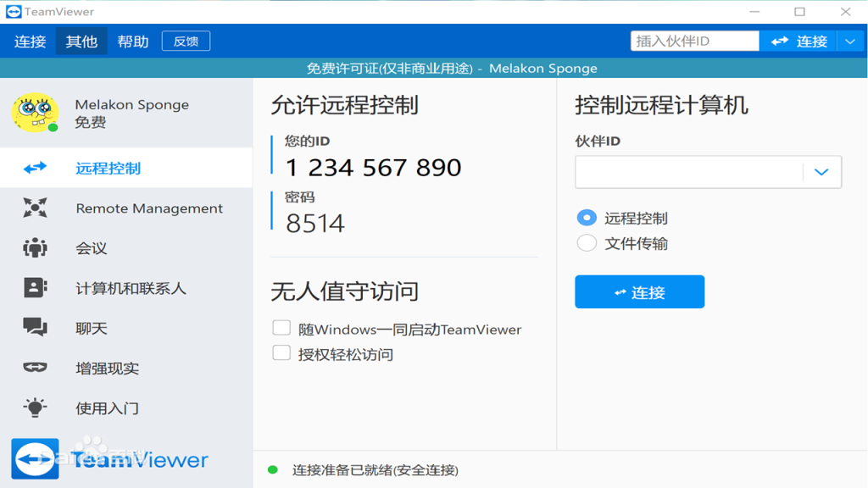
Task: Click the 聊天 speech bubbles icon
Action: pos(35,328)
